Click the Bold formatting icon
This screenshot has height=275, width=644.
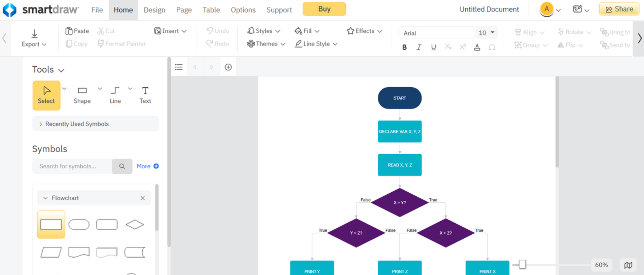point(404,47)
